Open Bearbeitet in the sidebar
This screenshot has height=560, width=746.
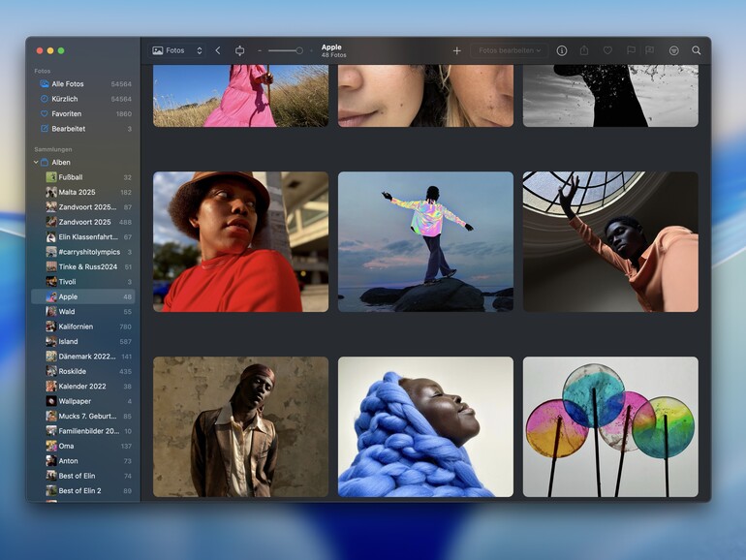click(x=83, y=129)
